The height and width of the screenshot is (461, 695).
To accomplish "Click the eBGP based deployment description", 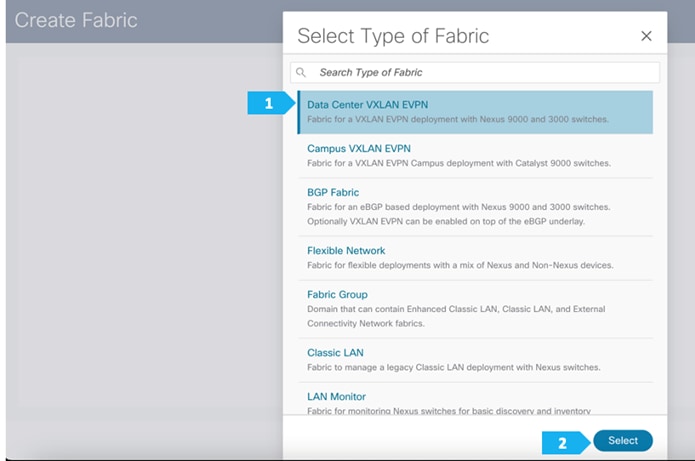I will (459, 214).
